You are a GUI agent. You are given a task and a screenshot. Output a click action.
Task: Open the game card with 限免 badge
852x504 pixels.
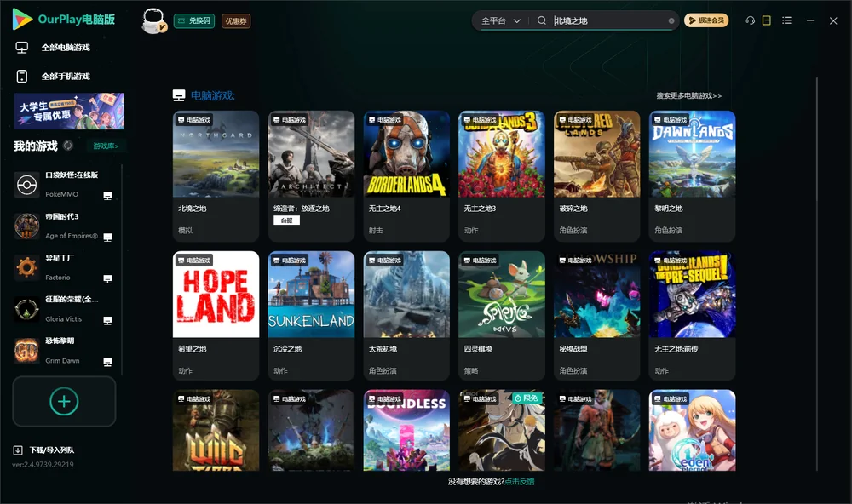click(502, 430)
